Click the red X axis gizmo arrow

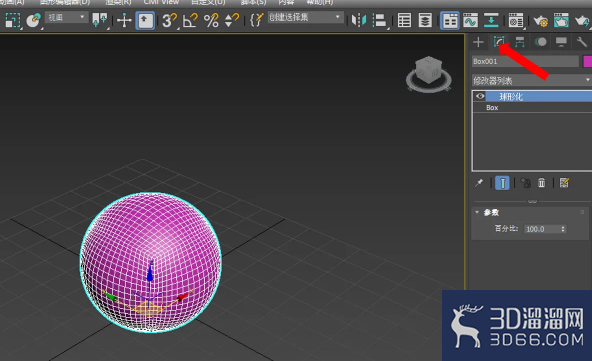pos(183,296)
